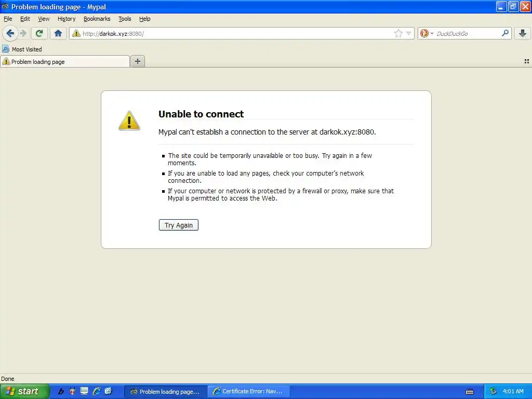532x399 pixels.
Task: Open the File menu
Action: click(x=8, y=19)
